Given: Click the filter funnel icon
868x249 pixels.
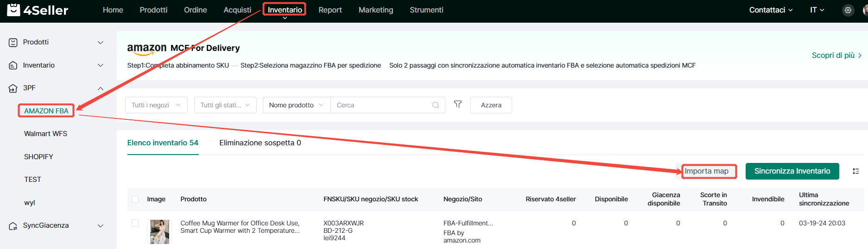Looking at the screenshot, I should coord(457,105).
